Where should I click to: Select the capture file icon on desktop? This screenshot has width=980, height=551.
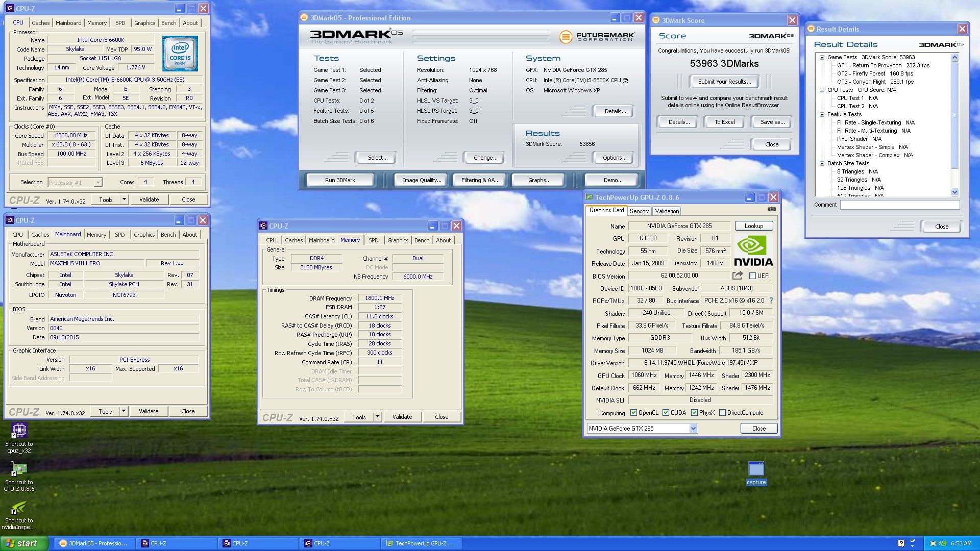(x=756, y=469)
